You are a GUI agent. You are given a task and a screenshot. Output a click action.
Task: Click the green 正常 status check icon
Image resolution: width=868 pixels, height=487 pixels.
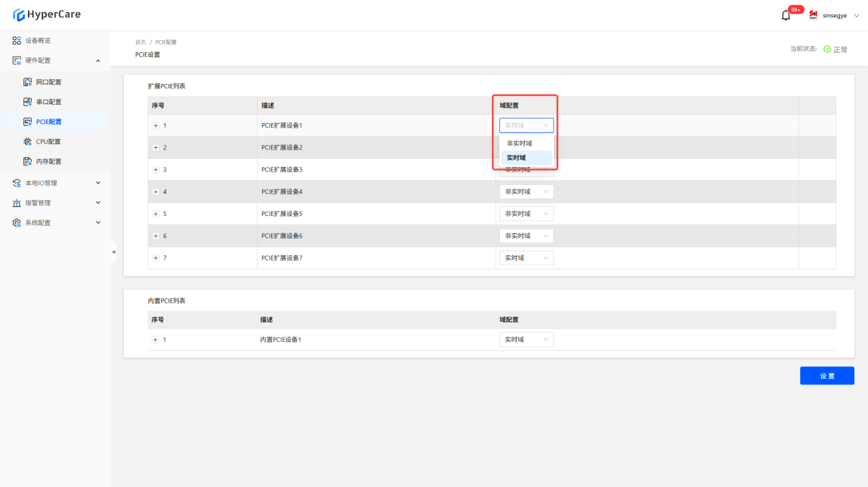pyautogui.click(x=827, y=49)
